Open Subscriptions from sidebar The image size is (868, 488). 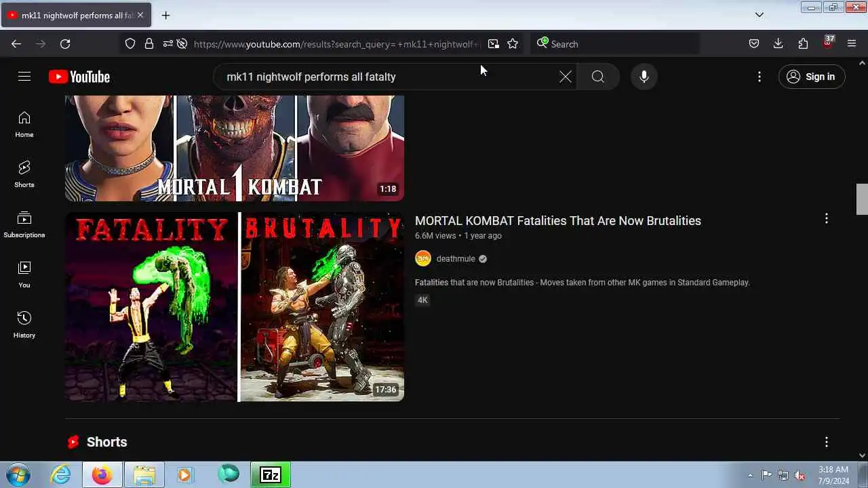24,225
